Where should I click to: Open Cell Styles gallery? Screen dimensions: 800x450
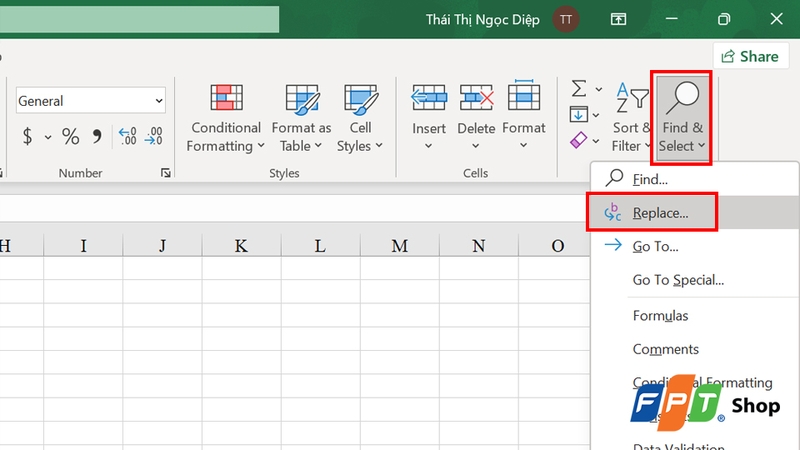click(360, 118)
